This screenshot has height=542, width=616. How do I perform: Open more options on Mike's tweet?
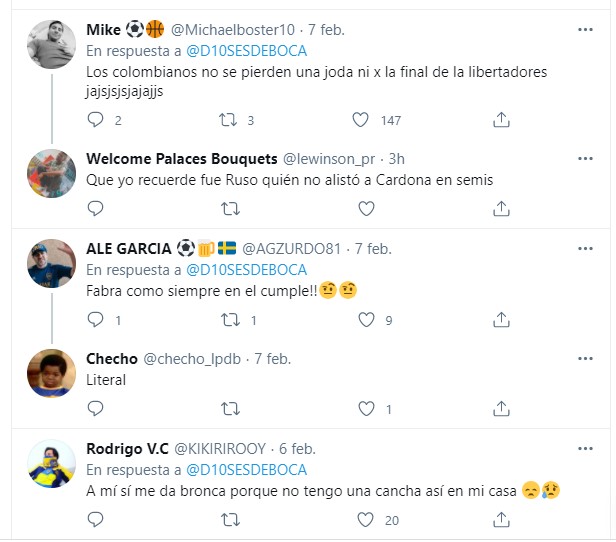click(585, 30)
